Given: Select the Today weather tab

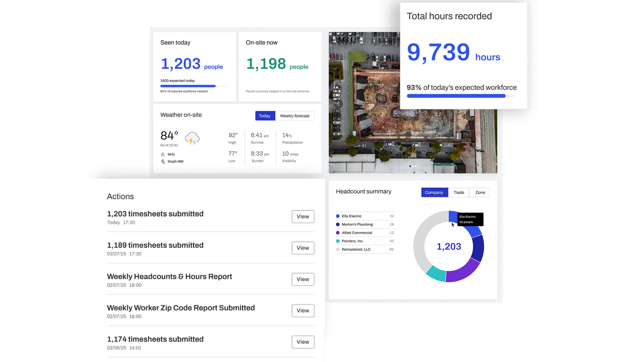Looking at the screenshot, I should (265, 116).
